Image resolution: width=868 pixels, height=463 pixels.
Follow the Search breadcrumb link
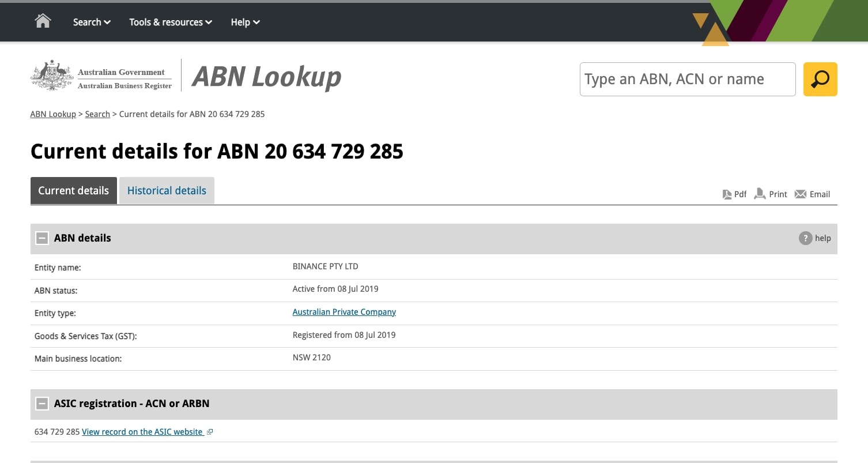[97, 114]
